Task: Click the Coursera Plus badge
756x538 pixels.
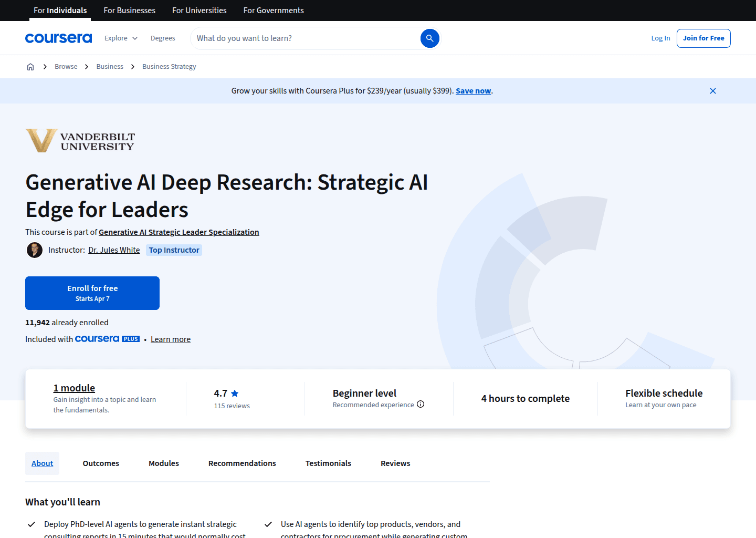Action: [107, 339]
